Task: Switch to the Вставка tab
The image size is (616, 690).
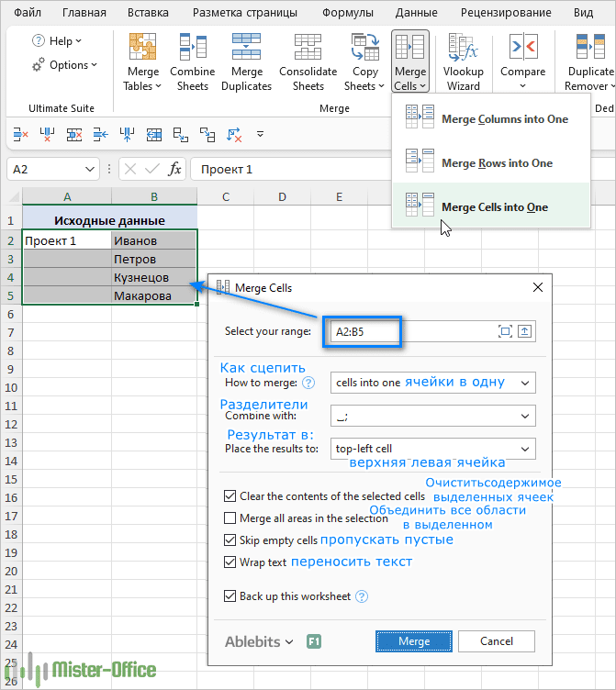Action: click(x=148, y=12)
